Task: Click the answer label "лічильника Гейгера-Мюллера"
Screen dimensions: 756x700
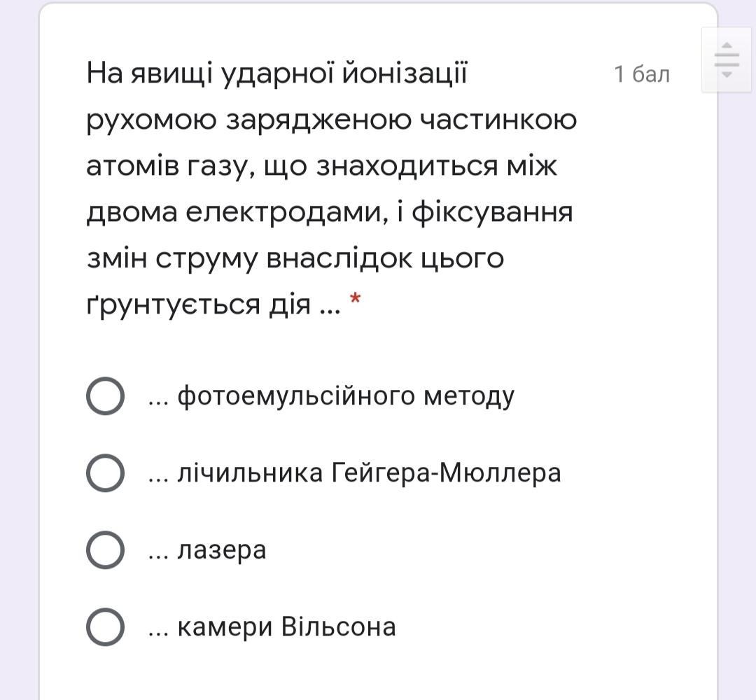Action: pyautogui.click(x=368, y=474)
